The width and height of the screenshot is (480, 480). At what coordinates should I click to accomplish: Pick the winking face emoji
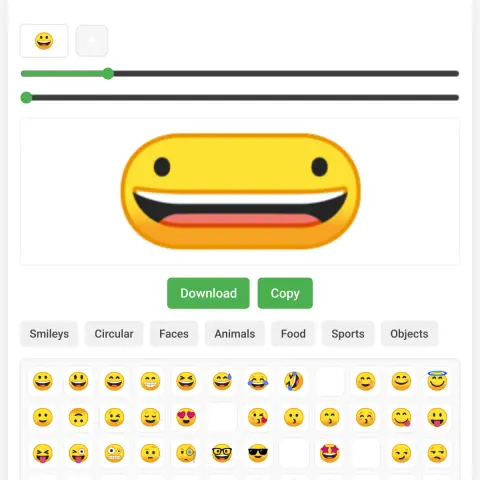tap(114, 417)
